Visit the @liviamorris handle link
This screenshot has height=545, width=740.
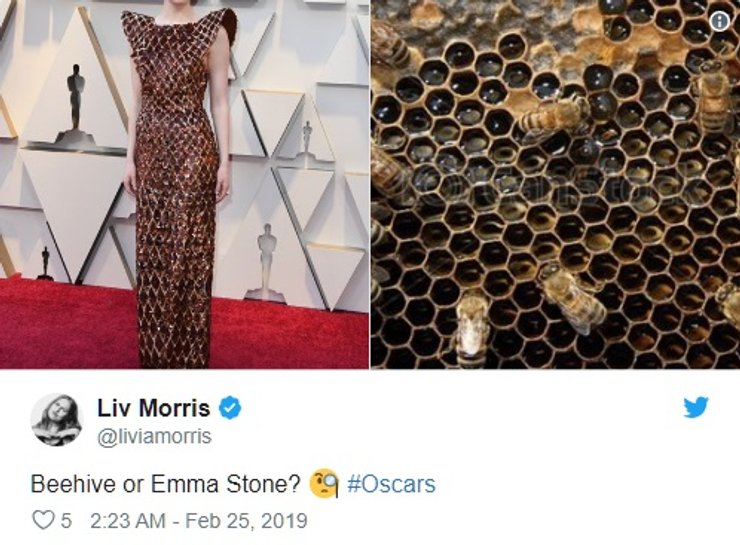tap(154, 436)
